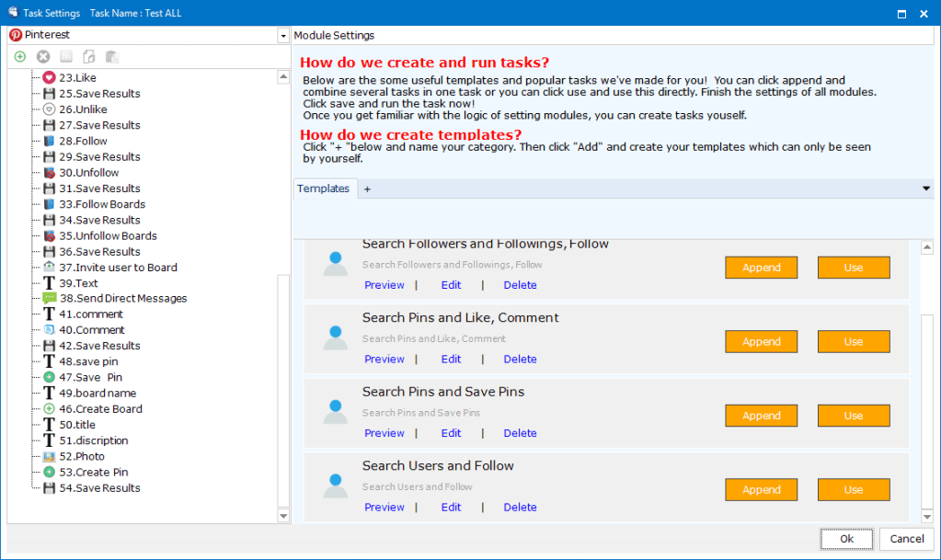941x560 pixels.
Task: Add a new category with the plus tab
Action: pos(368,189)
